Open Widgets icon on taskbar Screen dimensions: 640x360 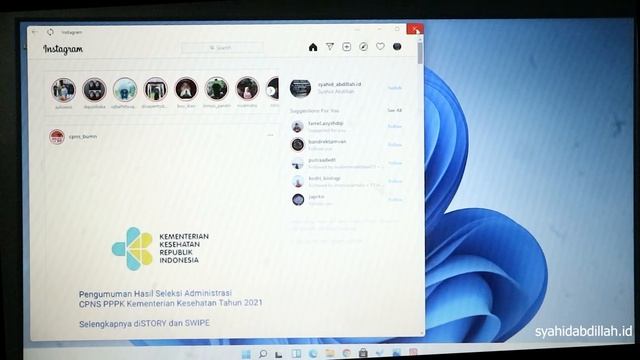click(x=296, y=354)
